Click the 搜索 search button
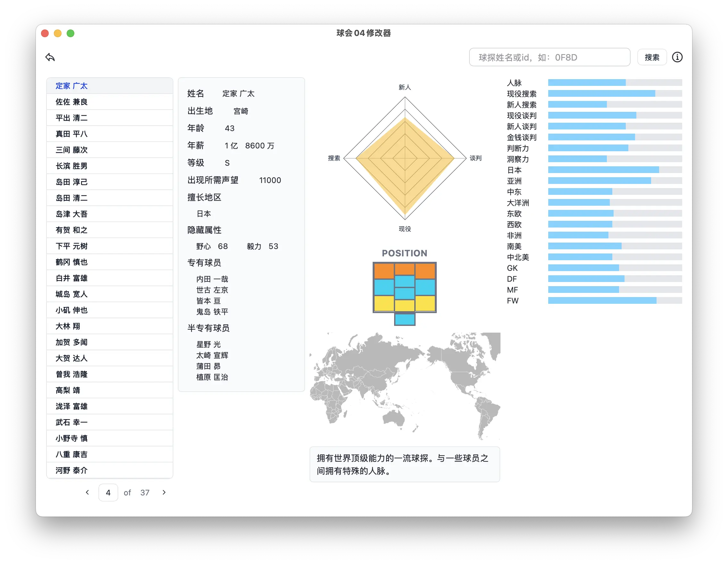The image size is (728, 564). [652, 57]
